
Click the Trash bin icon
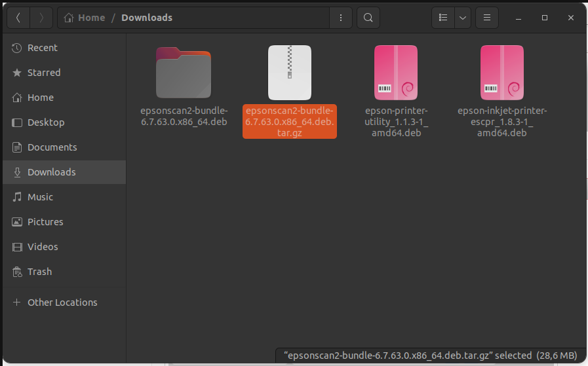(x=17, y=272)
